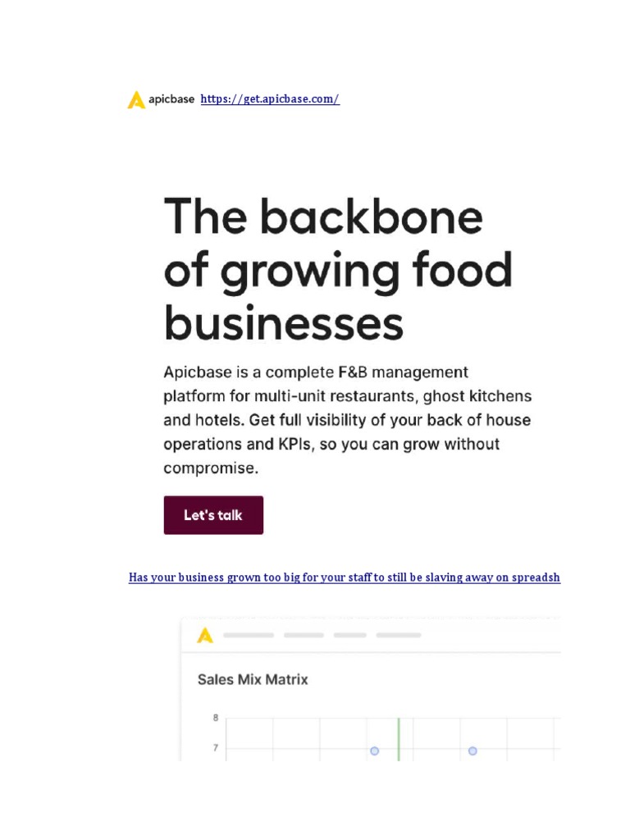Select the second placeholder tab in dashboard header

[304, 635]
